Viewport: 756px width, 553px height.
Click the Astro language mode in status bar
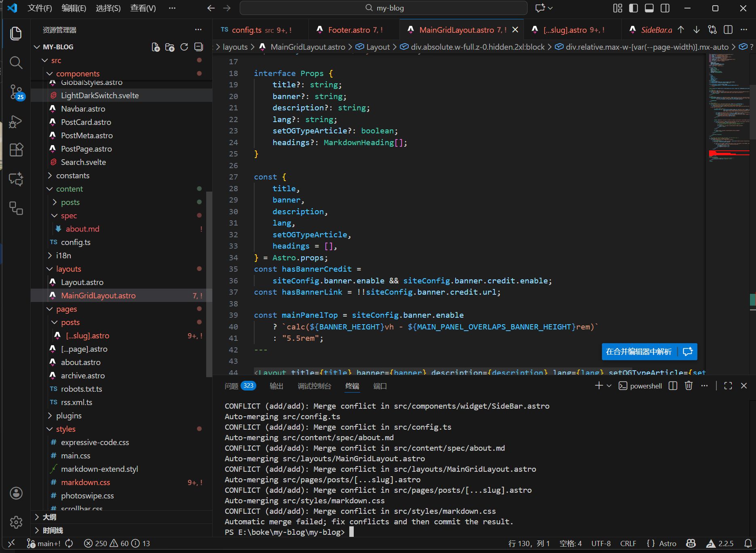pos(667,544)
